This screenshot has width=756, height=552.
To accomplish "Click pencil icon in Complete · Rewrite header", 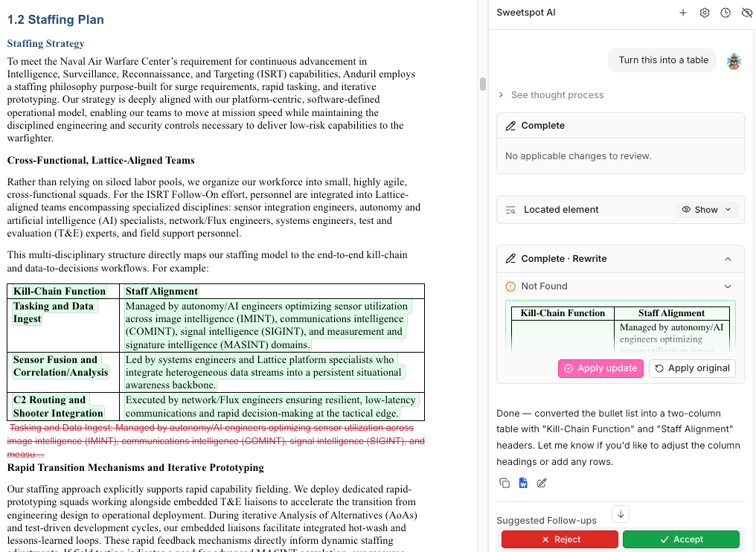I will (x=510, y=259).
